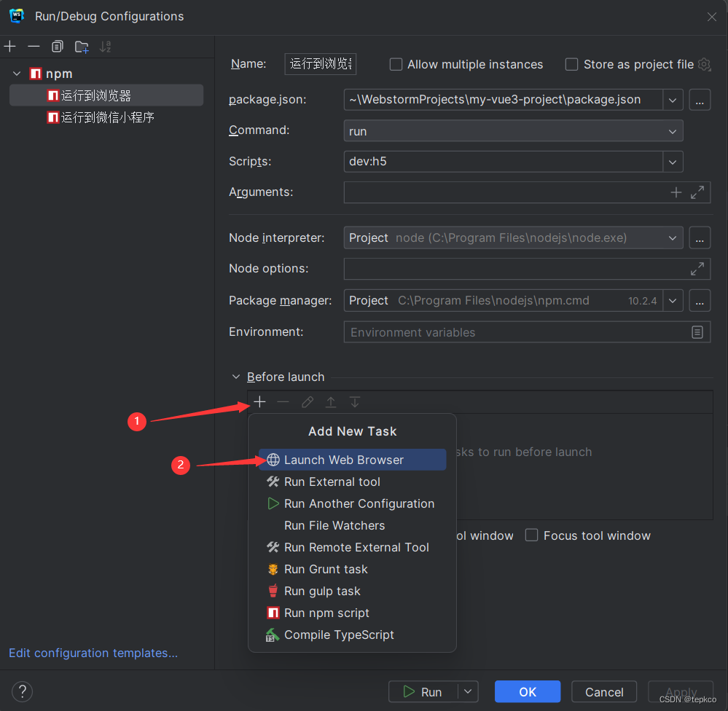Enable Allow multiple instances checkbox

pyautogui.click(x=396, y=64)
